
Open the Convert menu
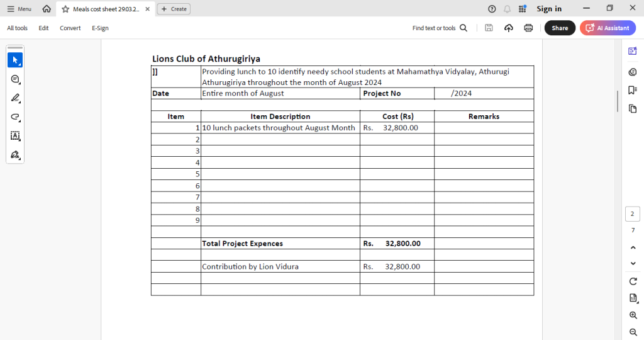coord(70,28)
